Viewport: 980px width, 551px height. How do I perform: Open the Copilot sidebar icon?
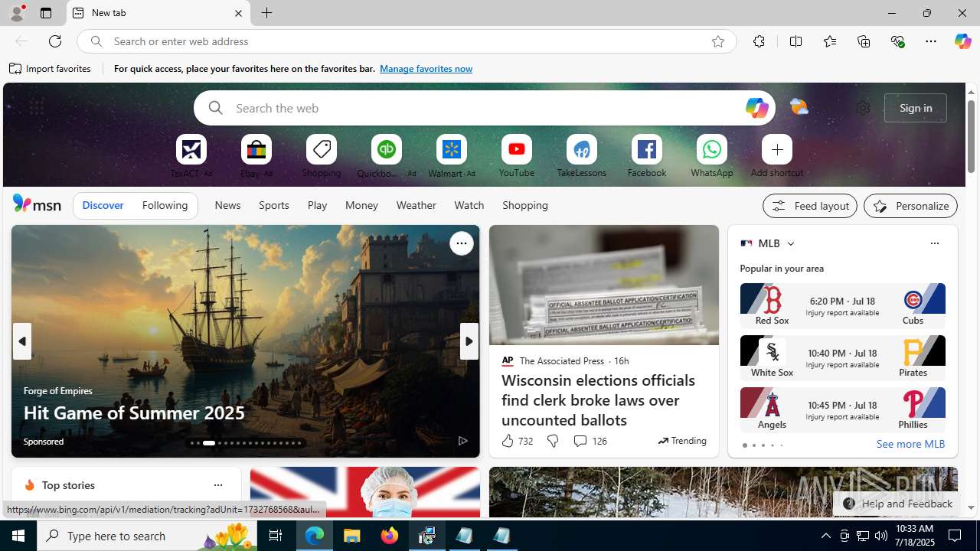962,41
